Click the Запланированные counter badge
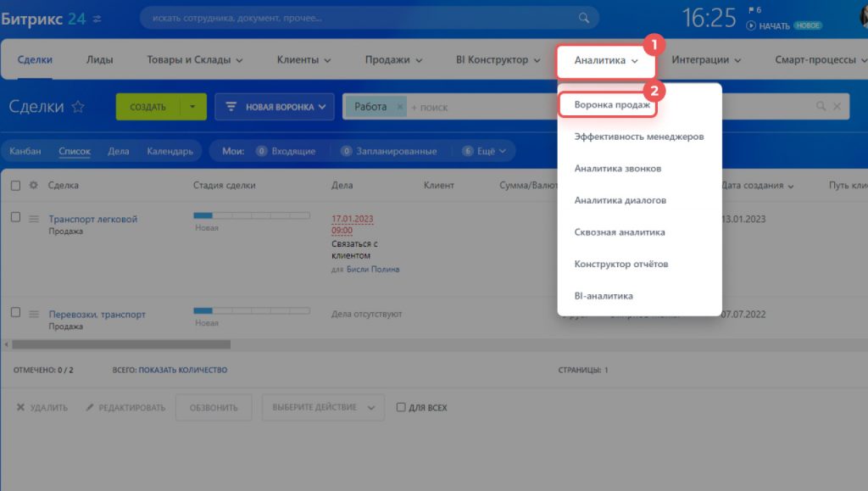The image size is (868, 491). point(346,151)
